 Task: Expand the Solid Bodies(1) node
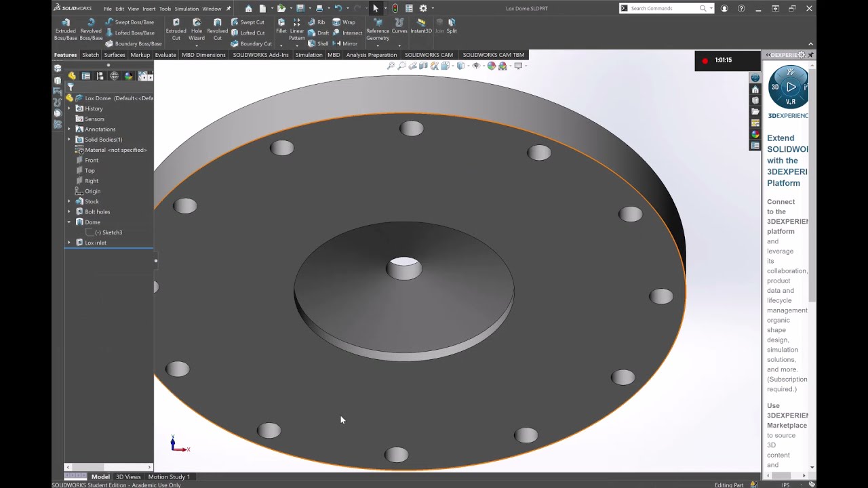(68, 140)
